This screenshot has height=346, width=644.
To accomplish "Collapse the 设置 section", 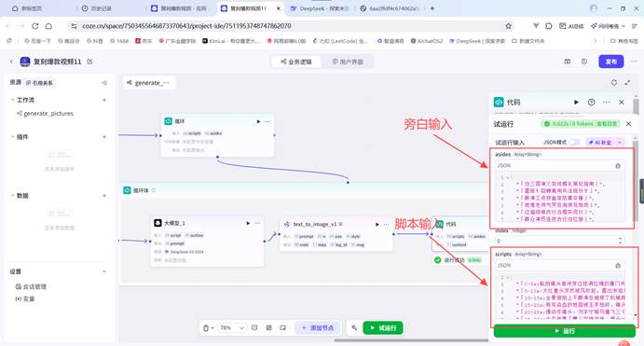I will coord(104,271).
